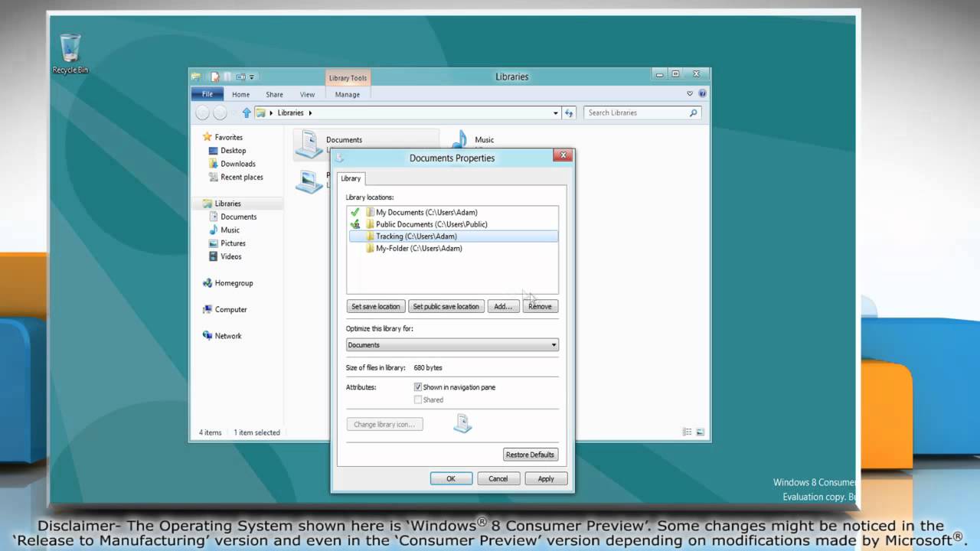
Task: Click the Properties icon in the quick access toolbar
Action: pos(215,77)
